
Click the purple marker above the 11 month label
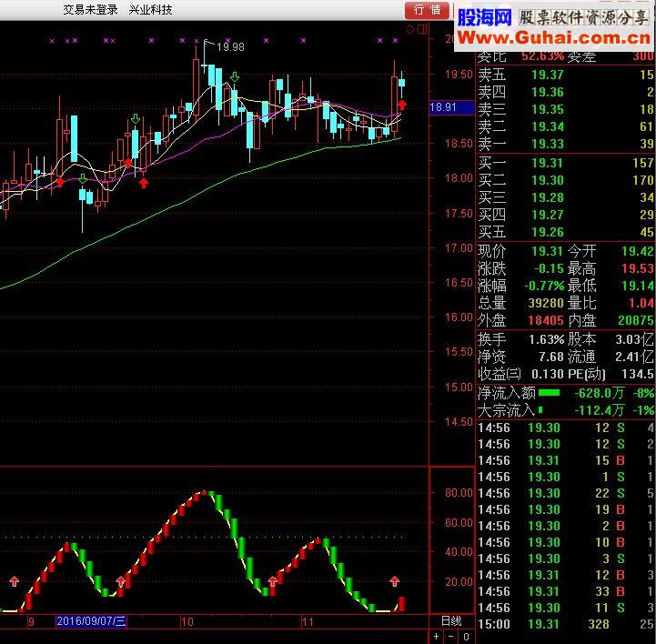coord(303,41)
